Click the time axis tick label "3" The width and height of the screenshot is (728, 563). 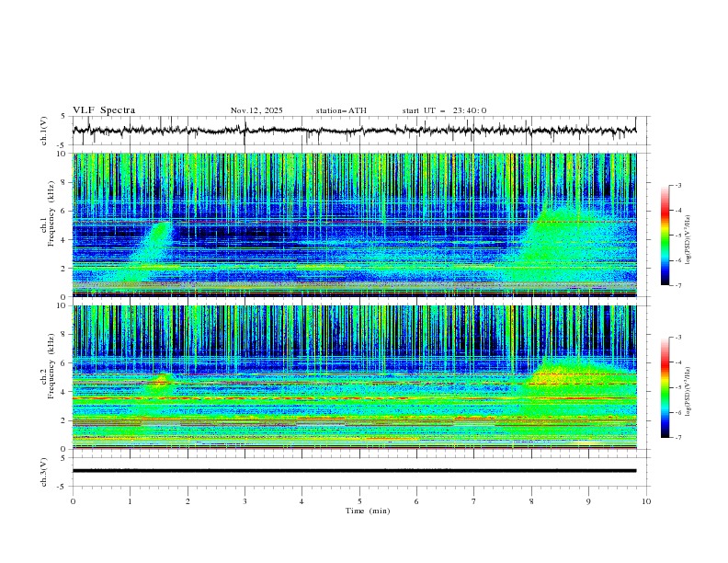245,501
